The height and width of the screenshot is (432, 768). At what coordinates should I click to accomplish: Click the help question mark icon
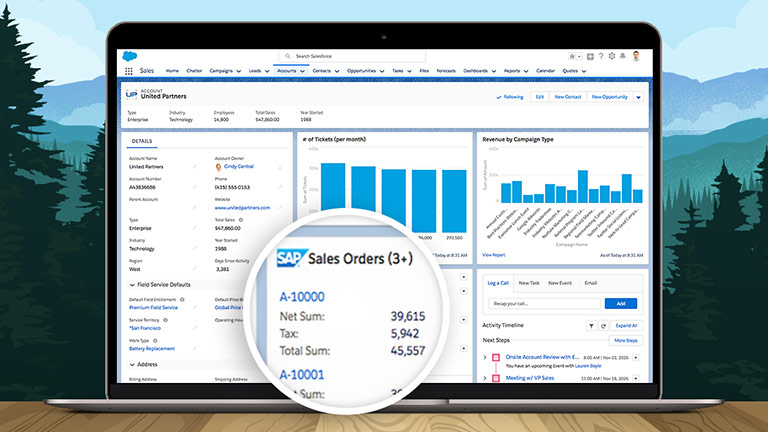(599, 56)
